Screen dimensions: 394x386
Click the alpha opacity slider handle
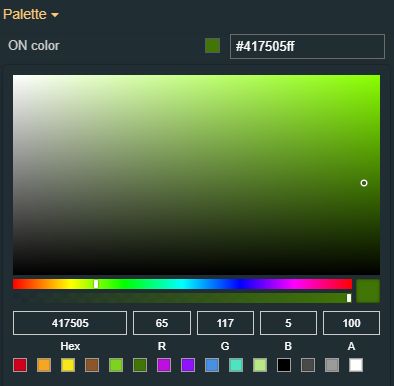point(349,298)
